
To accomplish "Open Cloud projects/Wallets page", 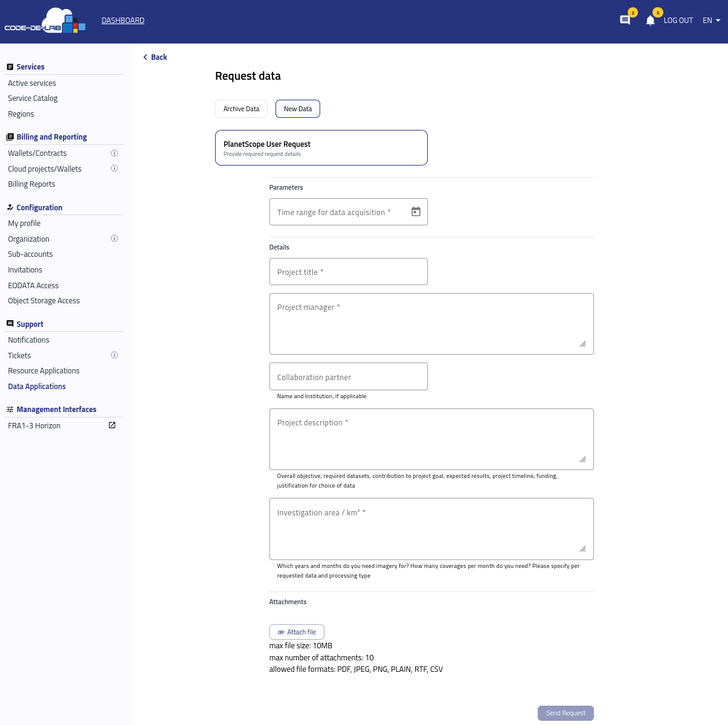I will click(45, 169).
